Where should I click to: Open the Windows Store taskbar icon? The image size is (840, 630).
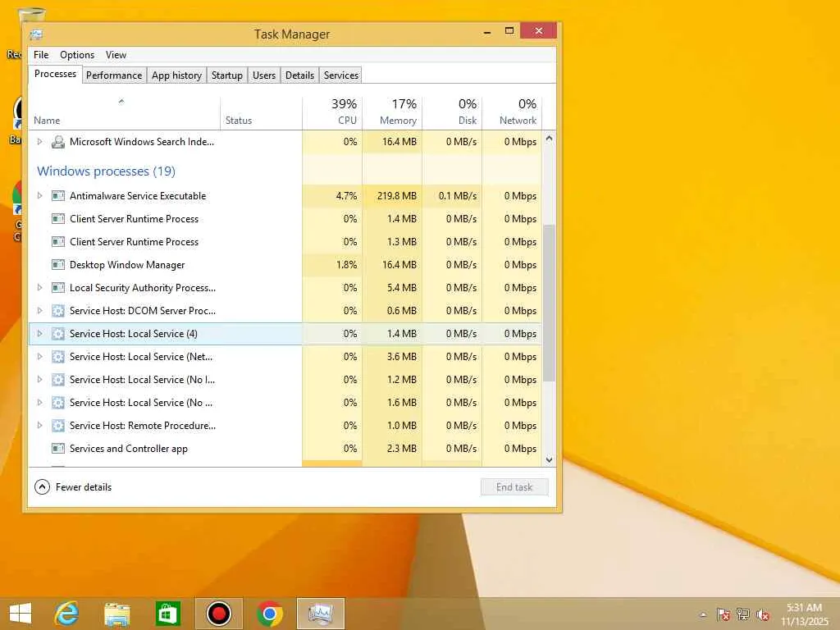(x=167, y=614)
